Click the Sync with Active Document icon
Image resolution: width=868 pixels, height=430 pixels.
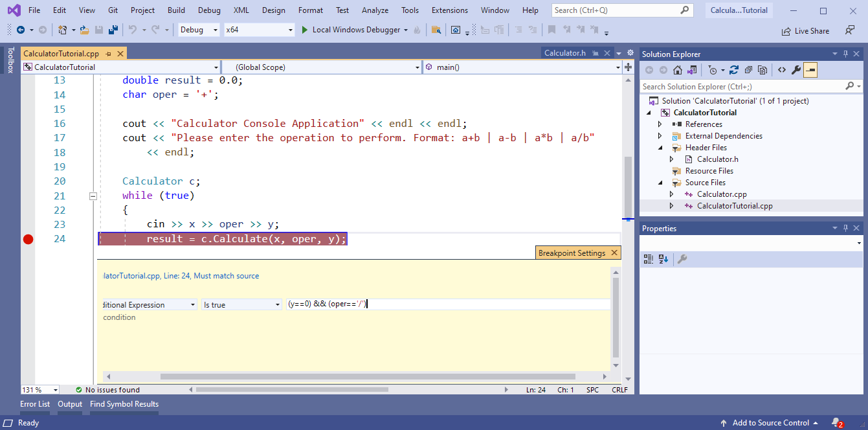point(734,70)
